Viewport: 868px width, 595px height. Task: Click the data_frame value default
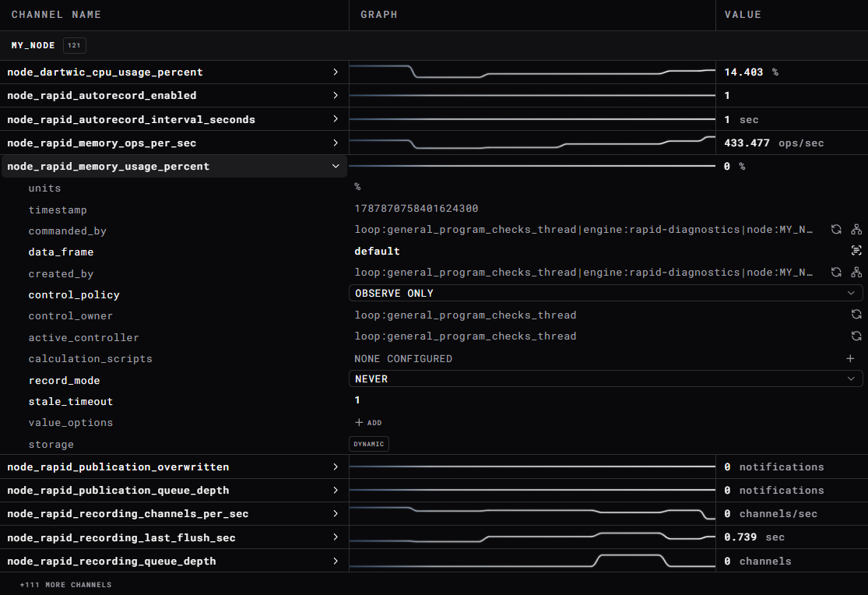coord(377,251)
